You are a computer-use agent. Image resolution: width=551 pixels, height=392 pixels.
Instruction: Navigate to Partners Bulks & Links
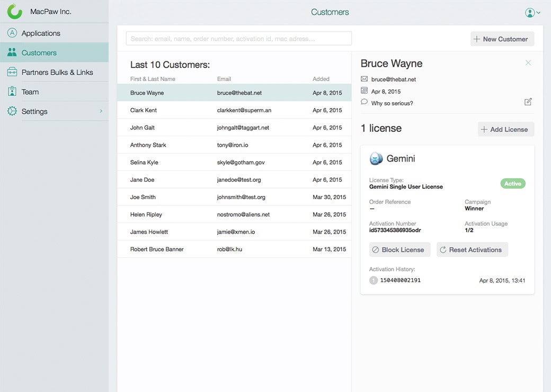(x=52, y=72)
